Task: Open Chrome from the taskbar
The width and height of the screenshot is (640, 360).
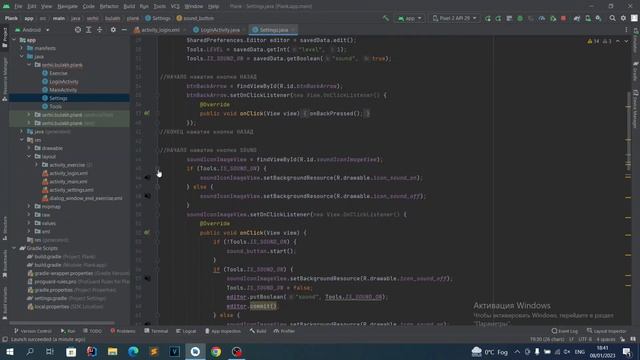Action: coord(216,351)
